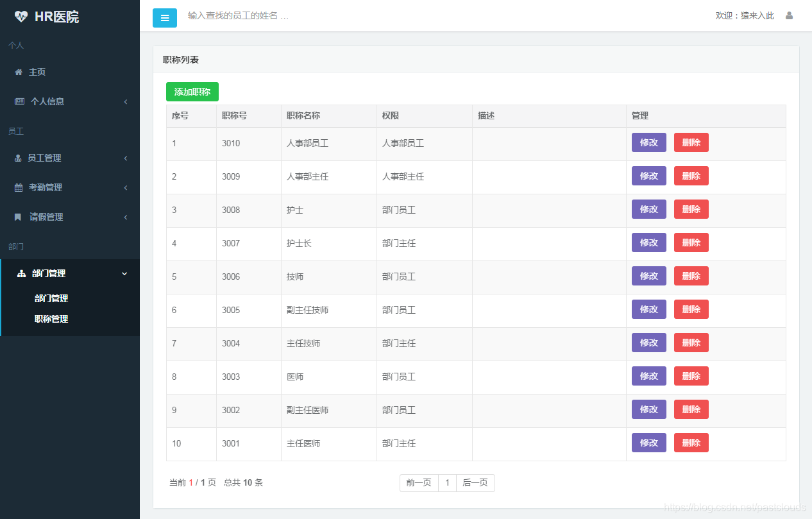Click 修改 for 副主任医师 row 3002

[x=649, y=409]
